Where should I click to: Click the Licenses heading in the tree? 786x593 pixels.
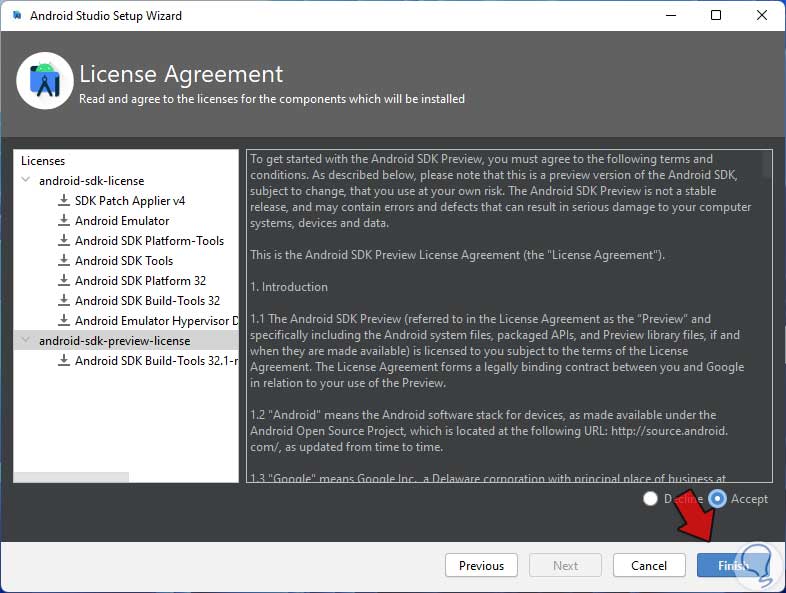click(43, 161)
